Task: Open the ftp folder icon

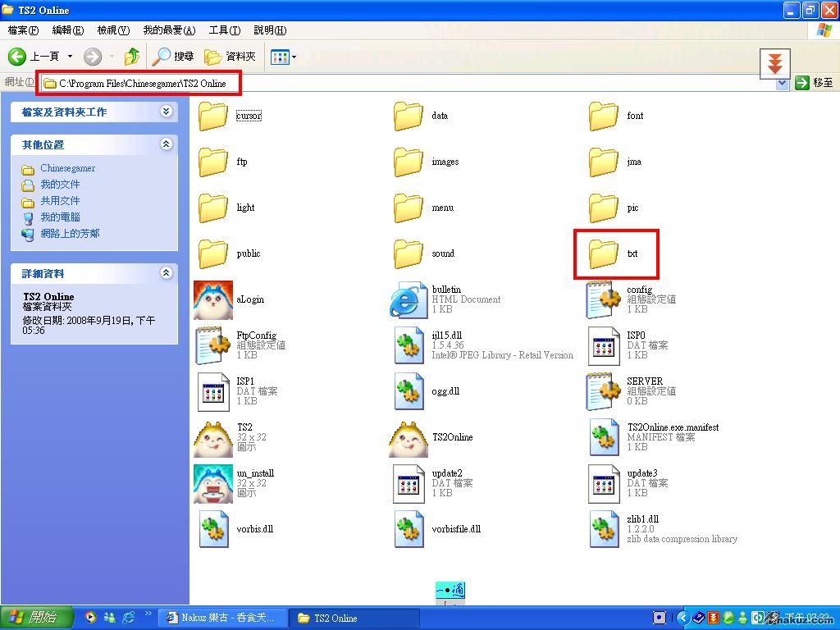Action: 213,162
